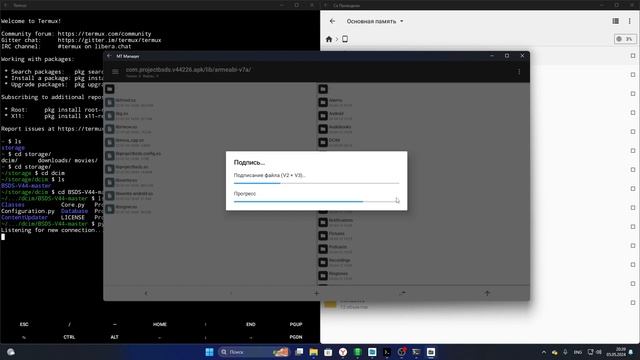The image size is (640, 360).
Task: Open Android folder in MT Manager right pane
Action: pos(423,116)
